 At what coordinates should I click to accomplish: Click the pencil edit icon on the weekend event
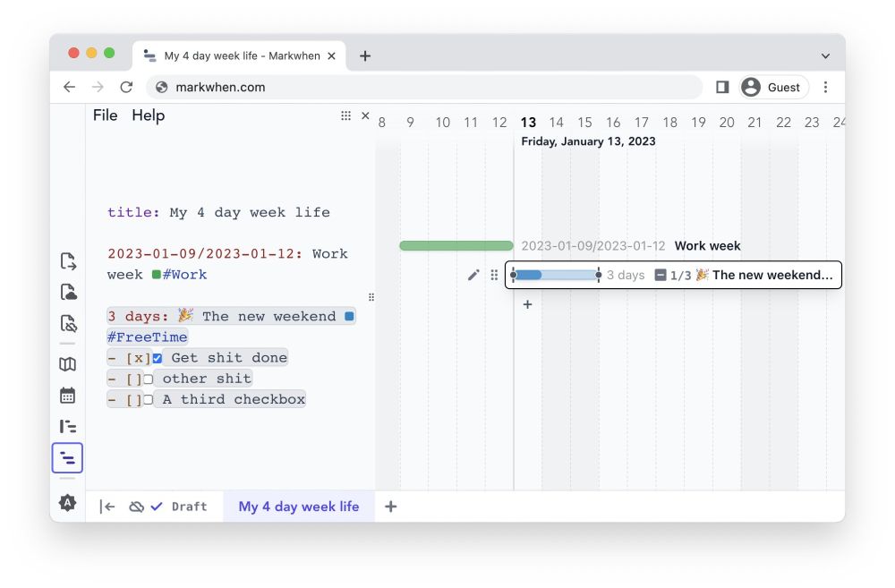pyautogui.click(x=473, y=276)
